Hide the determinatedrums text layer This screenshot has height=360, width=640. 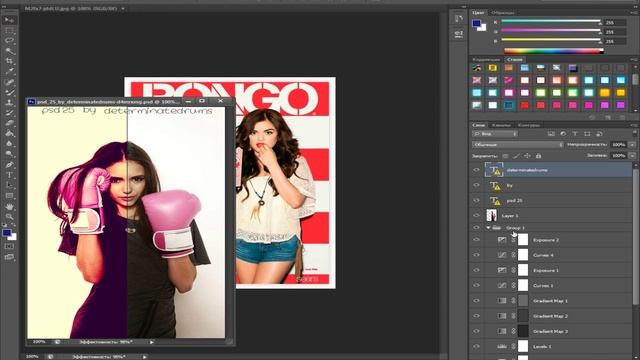(476, 170)
